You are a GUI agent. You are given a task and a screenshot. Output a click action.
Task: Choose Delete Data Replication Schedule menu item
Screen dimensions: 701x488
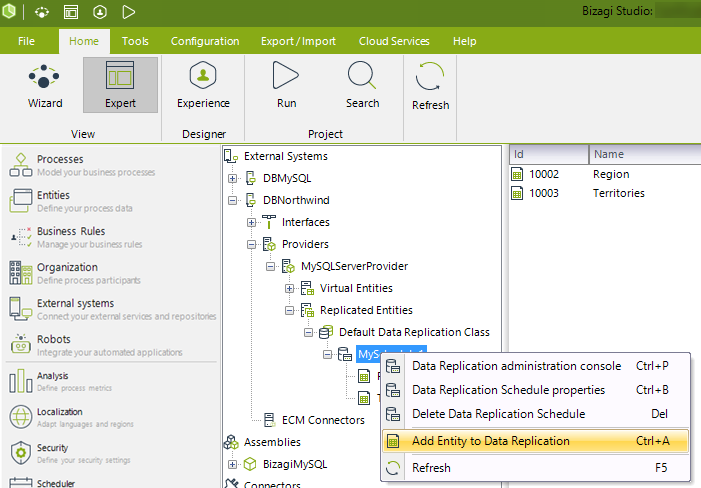click(x=535, y=414)
